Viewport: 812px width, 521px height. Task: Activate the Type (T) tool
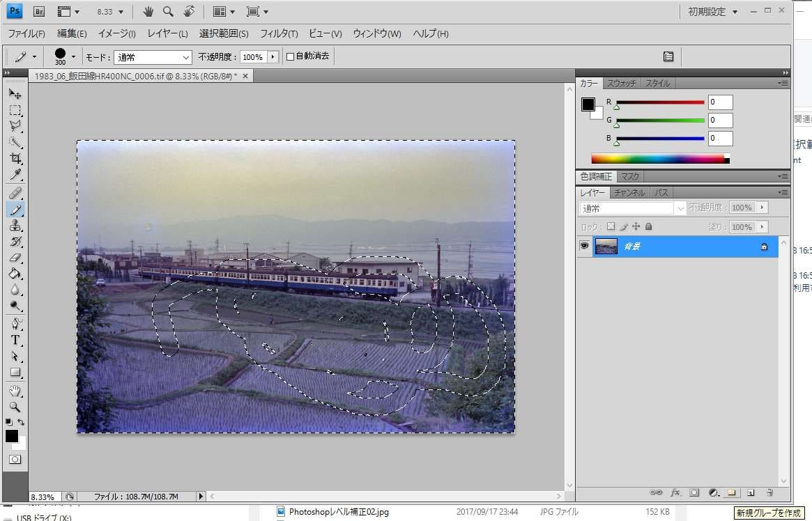pyautogui.click(x=15, y=340)
